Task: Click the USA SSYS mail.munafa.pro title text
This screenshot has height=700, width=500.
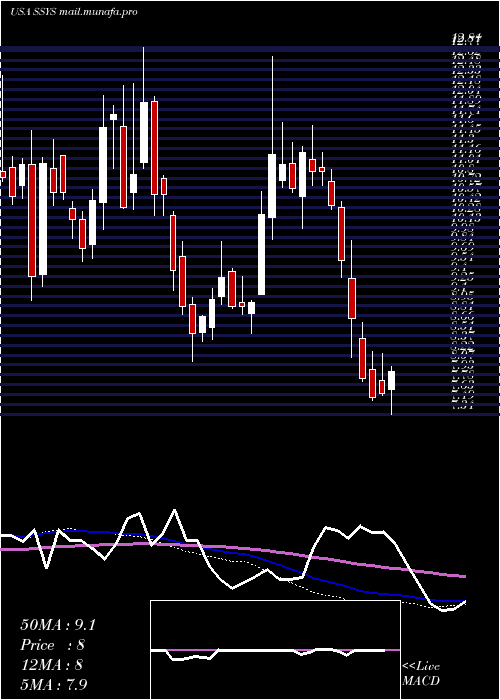Action: [x=74, y=12]
